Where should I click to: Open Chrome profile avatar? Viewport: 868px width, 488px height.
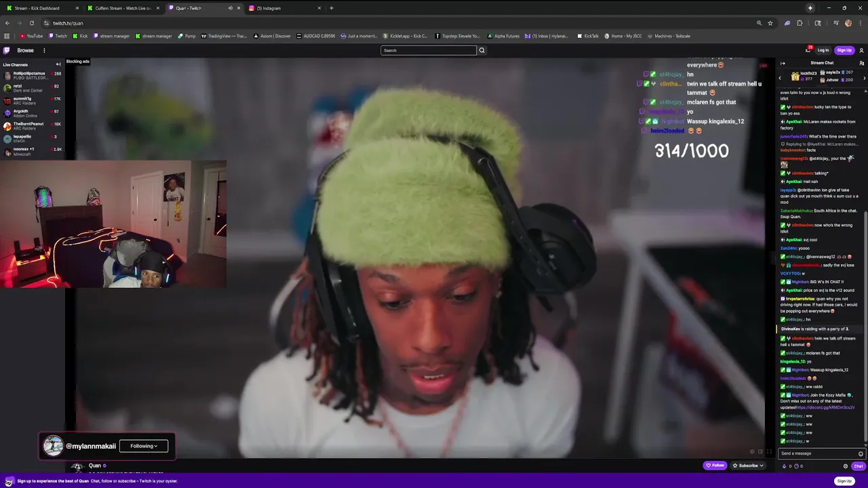point(848,23)
